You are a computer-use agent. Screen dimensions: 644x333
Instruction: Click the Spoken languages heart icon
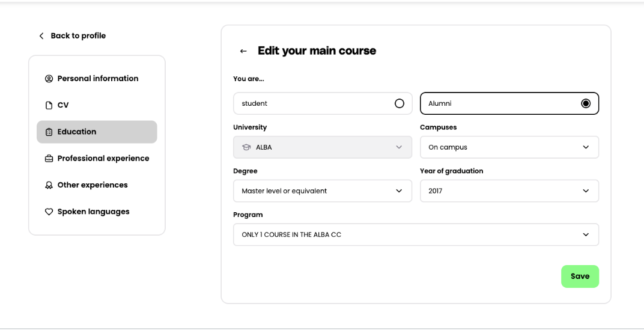coord(49,212)
